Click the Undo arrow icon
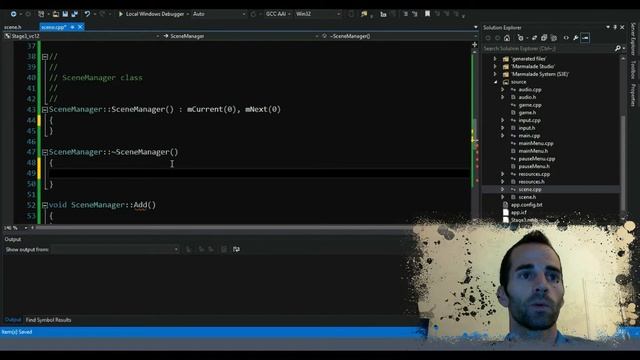This screenshot has width=640, height=360. pyautogui.click(x=87, y=14)
